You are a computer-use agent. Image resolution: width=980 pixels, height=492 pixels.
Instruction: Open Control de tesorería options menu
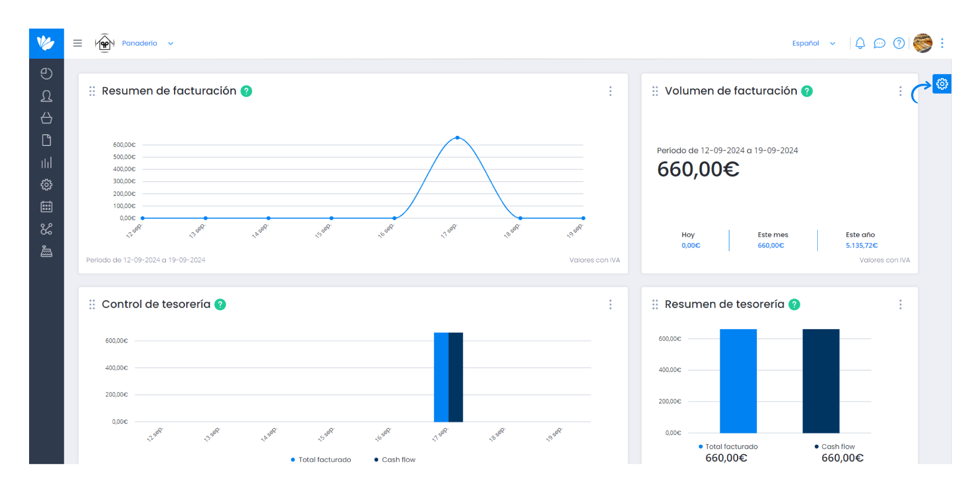tap(610, 304)
